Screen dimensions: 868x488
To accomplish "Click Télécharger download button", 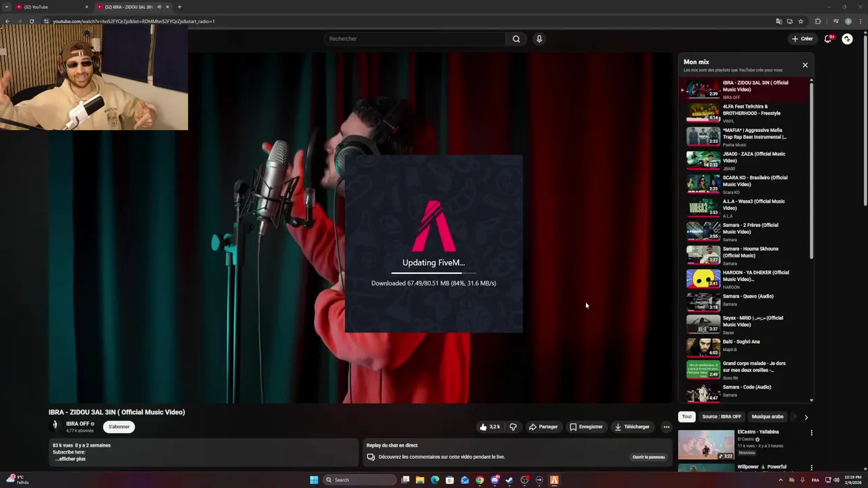I will (632, 427).
